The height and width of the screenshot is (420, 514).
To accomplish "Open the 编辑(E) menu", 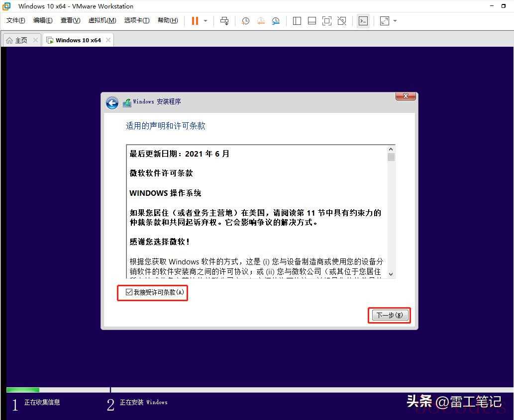I will coord(43,20).
